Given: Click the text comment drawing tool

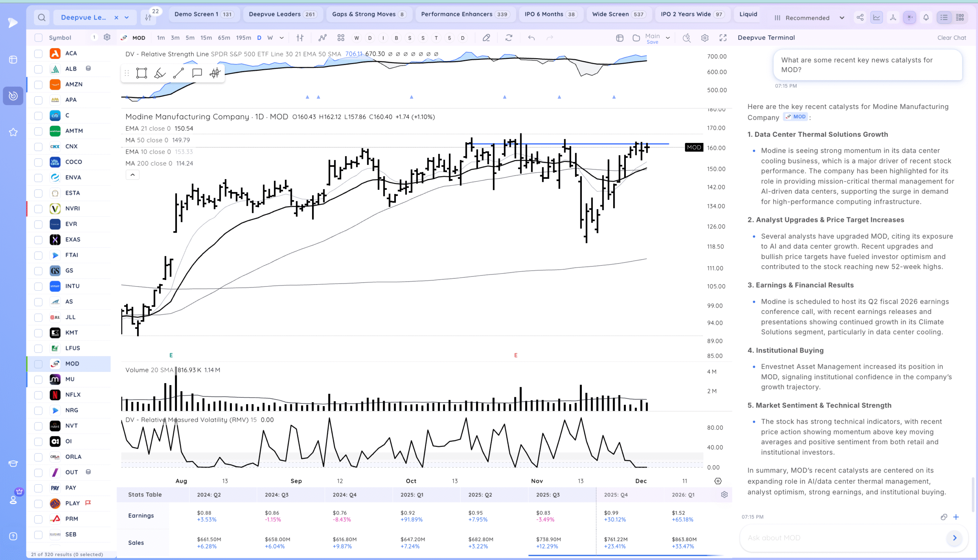Looking at the screenshot, I should pos(197,73).
